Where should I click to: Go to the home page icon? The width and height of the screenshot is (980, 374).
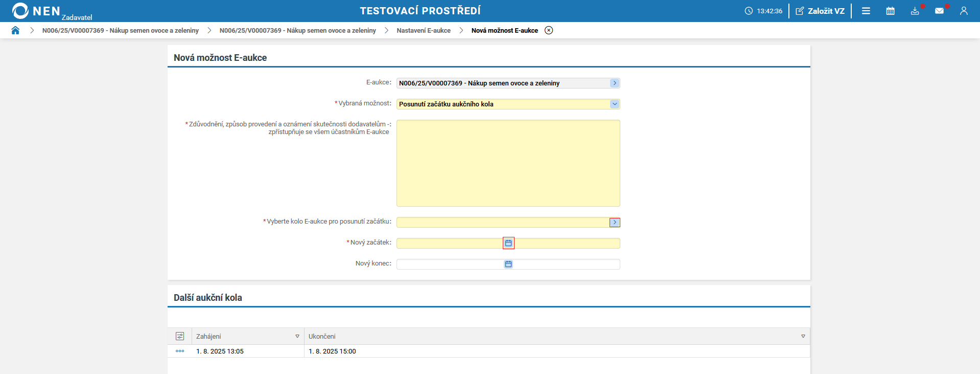click(15, 30)
